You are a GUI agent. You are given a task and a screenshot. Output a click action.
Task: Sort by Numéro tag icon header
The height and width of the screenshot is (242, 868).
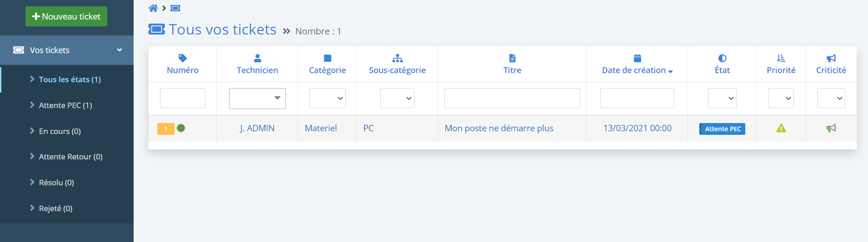point(183,58)
